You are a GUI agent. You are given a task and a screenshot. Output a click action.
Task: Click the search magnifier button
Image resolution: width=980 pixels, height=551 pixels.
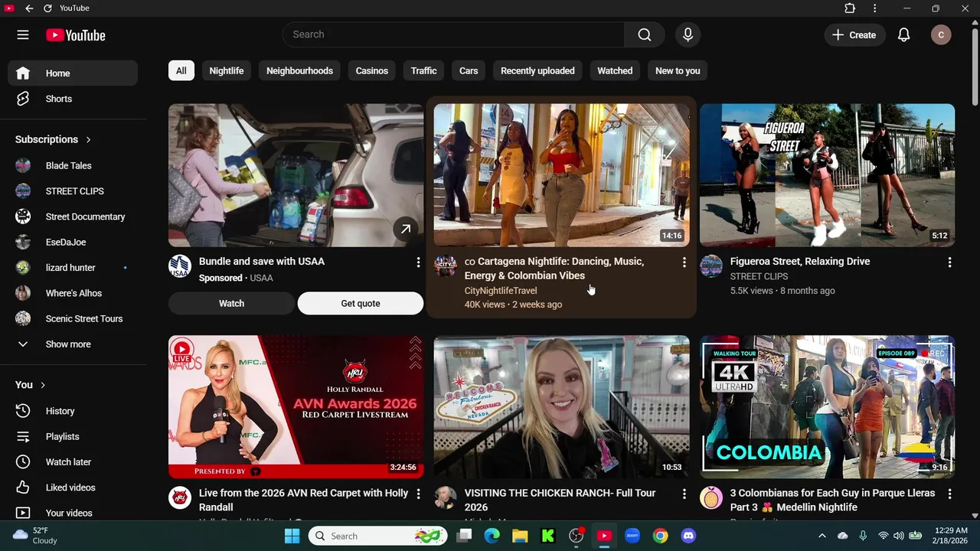645,35
